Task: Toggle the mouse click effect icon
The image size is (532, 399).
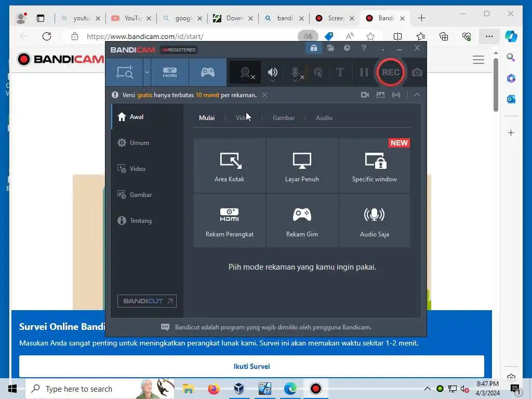Action: pos(318,72)
